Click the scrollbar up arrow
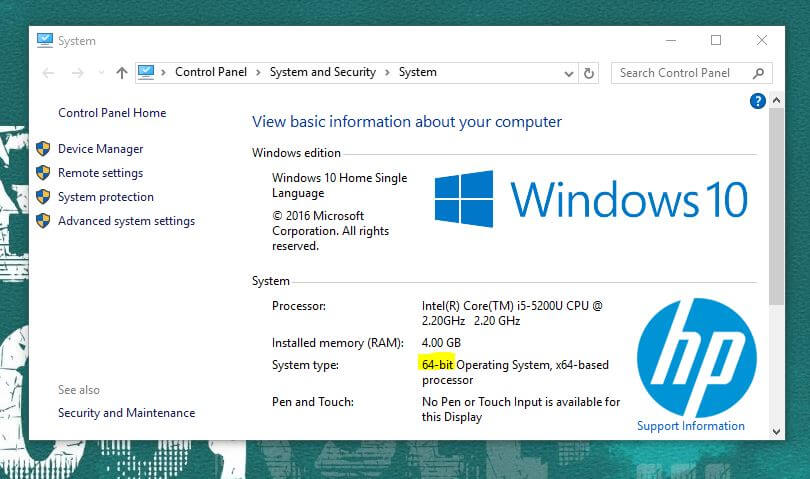Screen dimensions: 810x479 tap(776, 100)
